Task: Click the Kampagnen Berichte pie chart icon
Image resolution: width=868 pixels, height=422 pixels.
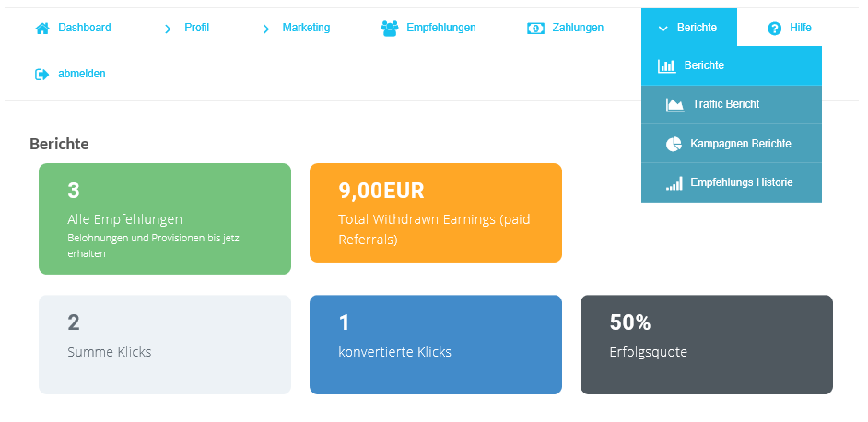Action: 674,144
